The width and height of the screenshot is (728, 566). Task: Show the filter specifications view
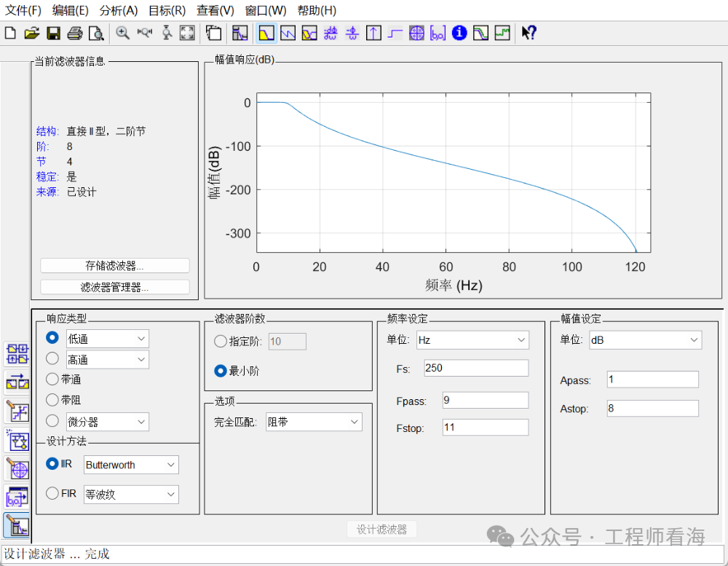pos(240,33)
